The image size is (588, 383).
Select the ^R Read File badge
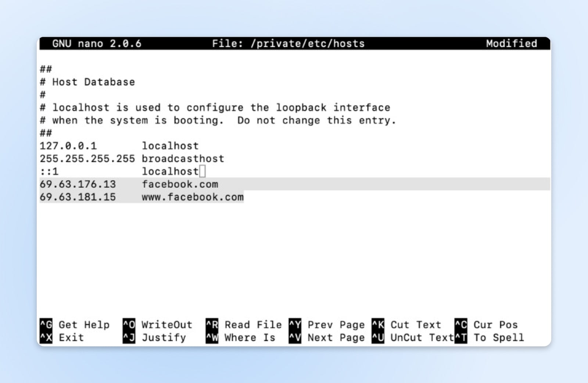tap(212, 325)
